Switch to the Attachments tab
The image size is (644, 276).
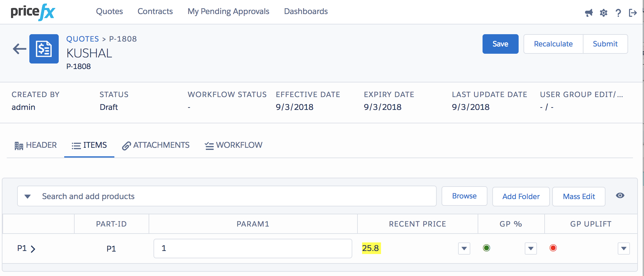(x=156, y=145)
